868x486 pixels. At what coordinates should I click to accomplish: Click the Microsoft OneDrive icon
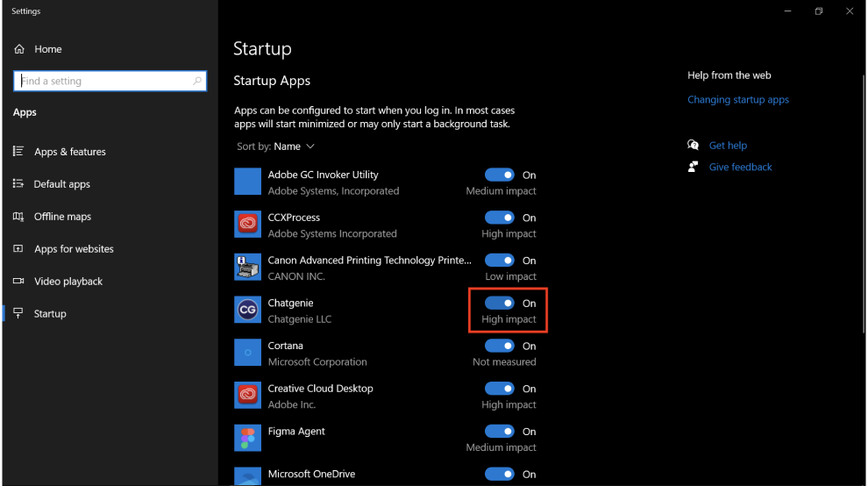(x=247, y=476)
